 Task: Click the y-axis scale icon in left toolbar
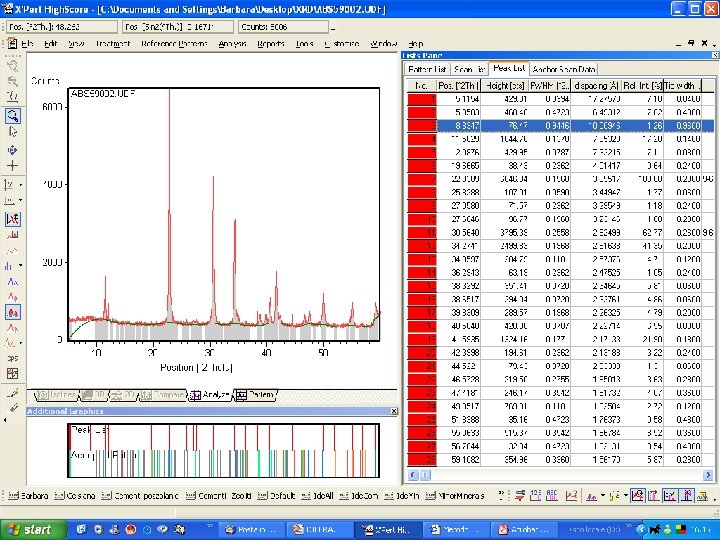[x=9, y=185]
